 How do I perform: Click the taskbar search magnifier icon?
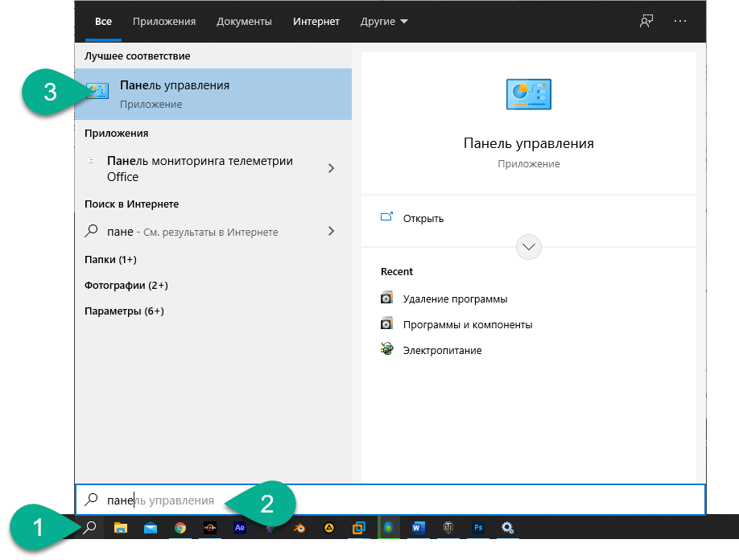[89, 527]
